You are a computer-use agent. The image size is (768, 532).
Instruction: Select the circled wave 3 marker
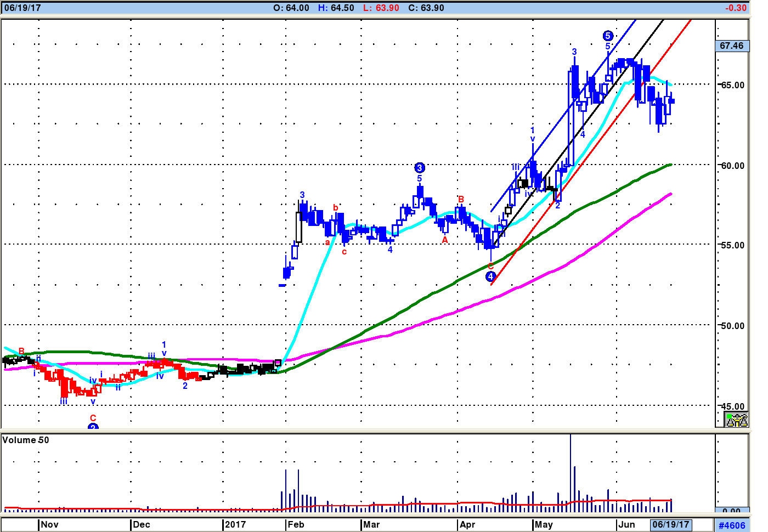[x=420, y=168]
